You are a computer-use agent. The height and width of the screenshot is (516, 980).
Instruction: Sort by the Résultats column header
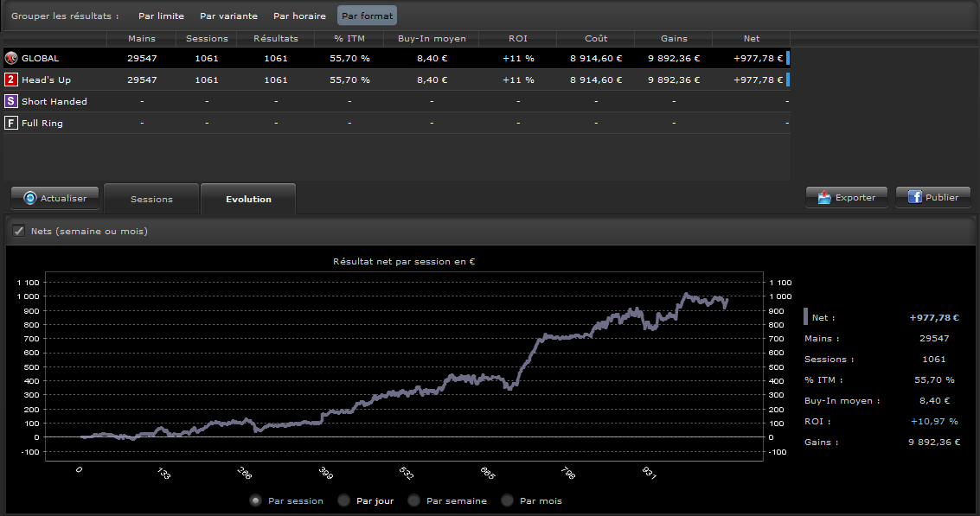click(x=276, y=38)
